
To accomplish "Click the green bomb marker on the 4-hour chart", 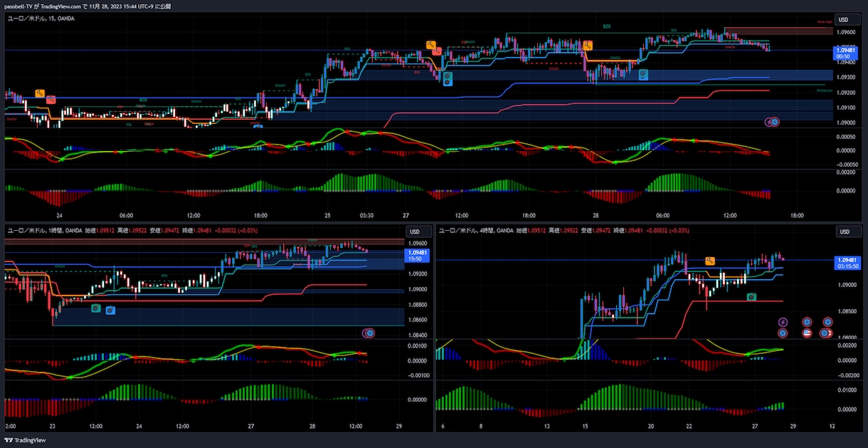I will 751,297.
